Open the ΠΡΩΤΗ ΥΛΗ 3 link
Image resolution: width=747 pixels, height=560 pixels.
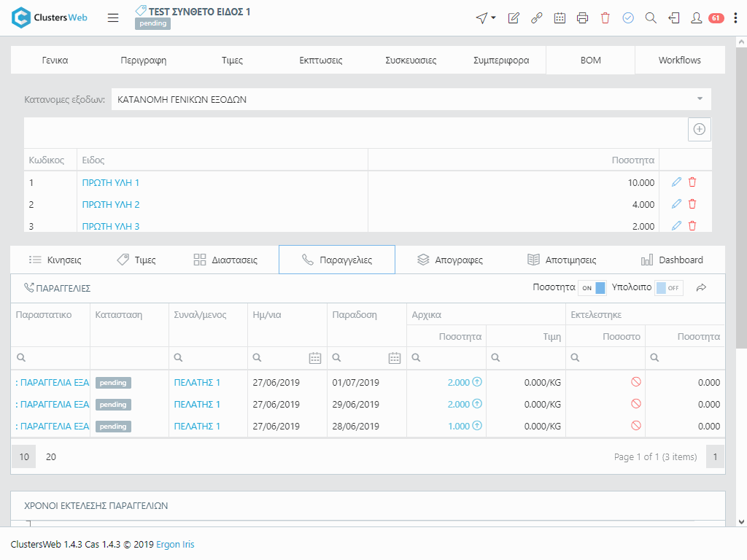tap(111, 226)
